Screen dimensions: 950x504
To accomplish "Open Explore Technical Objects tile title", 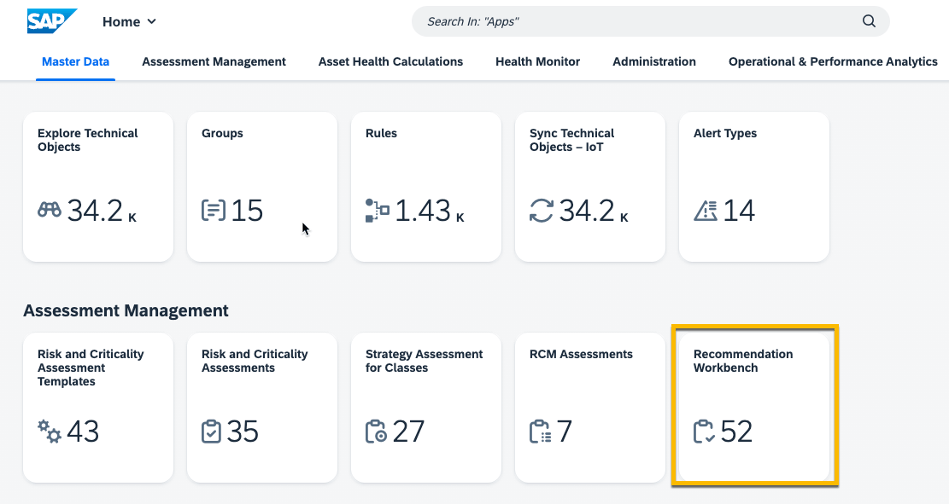I will [88, 140].
